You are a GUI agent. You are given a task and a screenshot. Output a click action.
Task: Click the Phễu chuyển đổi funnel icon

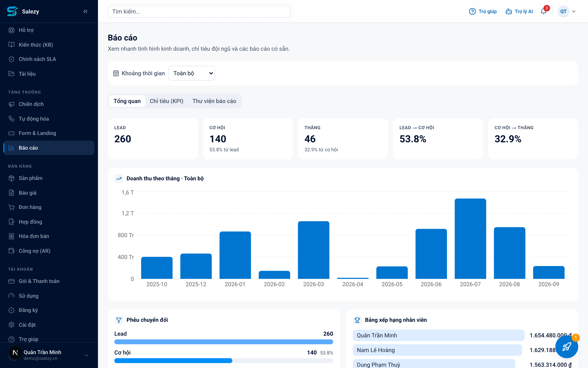point(119,320)
